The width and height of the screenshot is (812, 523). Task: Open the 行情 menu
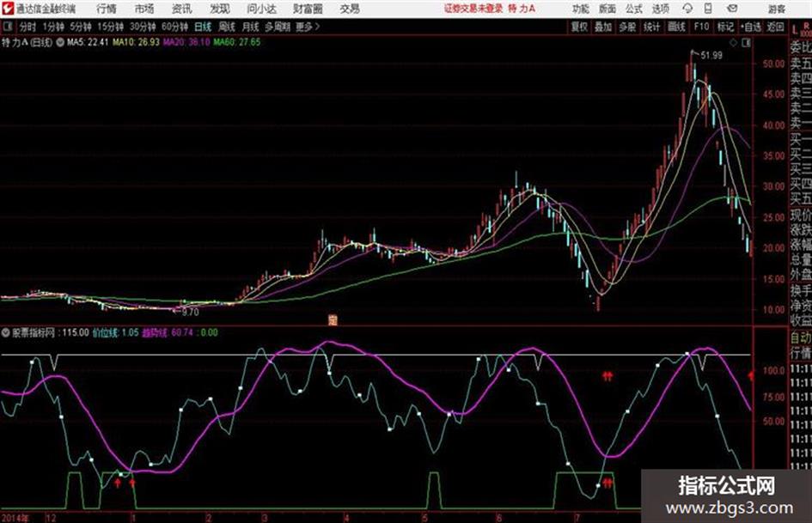[107, 9]
